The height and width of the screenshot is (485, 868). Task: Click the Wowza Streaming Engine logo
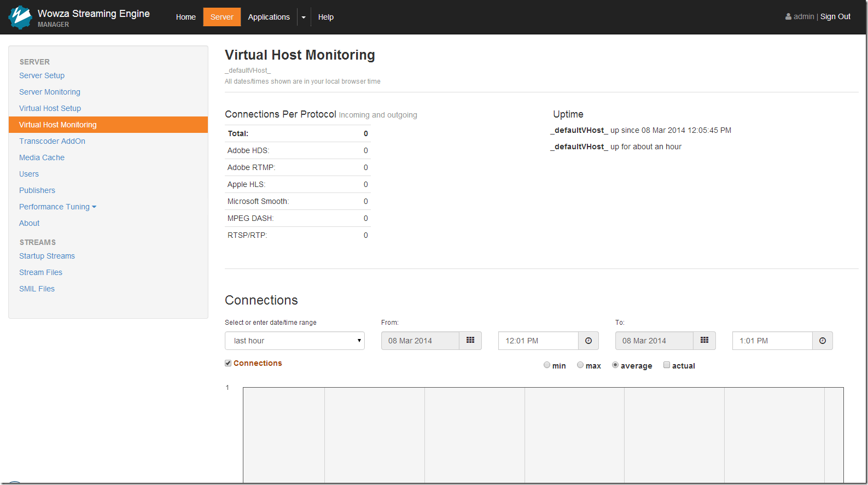click(x=21, y=17)
